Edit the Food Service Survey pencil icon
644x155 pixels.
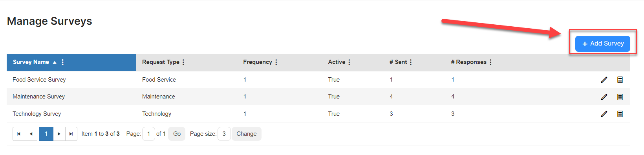point(604,80)
